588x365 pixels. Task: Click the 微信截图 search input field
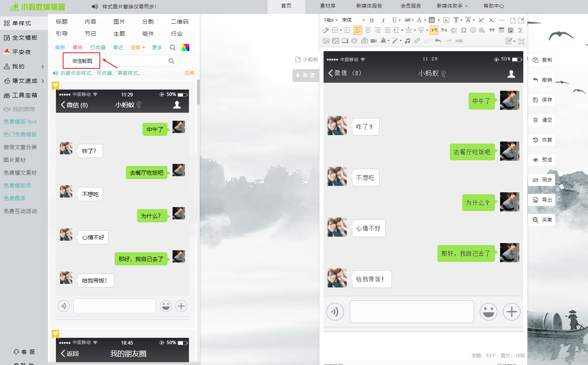118,61
